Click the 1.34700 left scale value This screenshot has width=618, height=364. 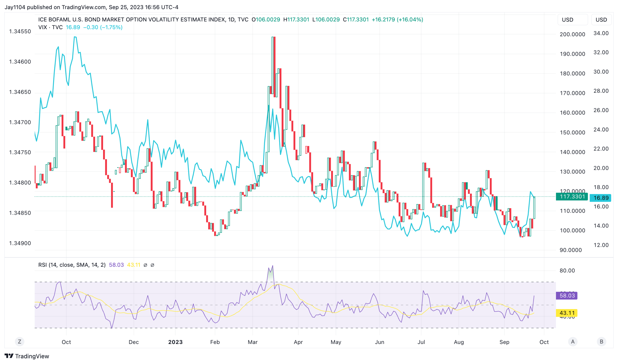[20, 122]
